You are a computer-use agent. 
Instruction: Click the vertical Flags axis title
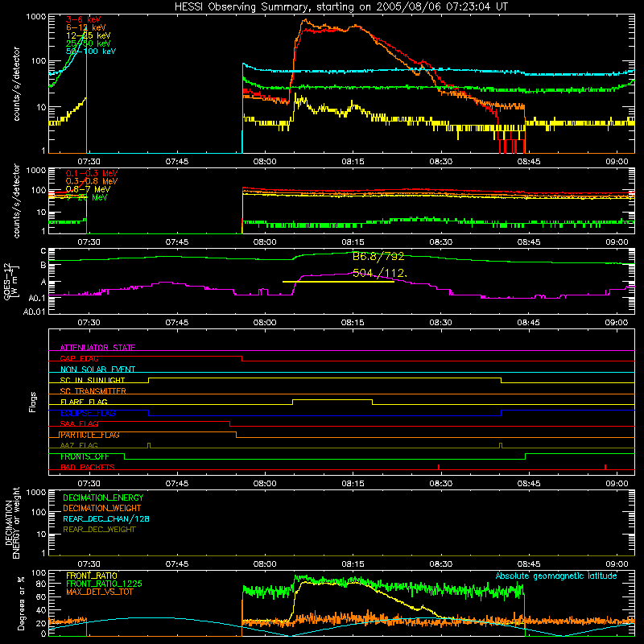coord(32,402)
